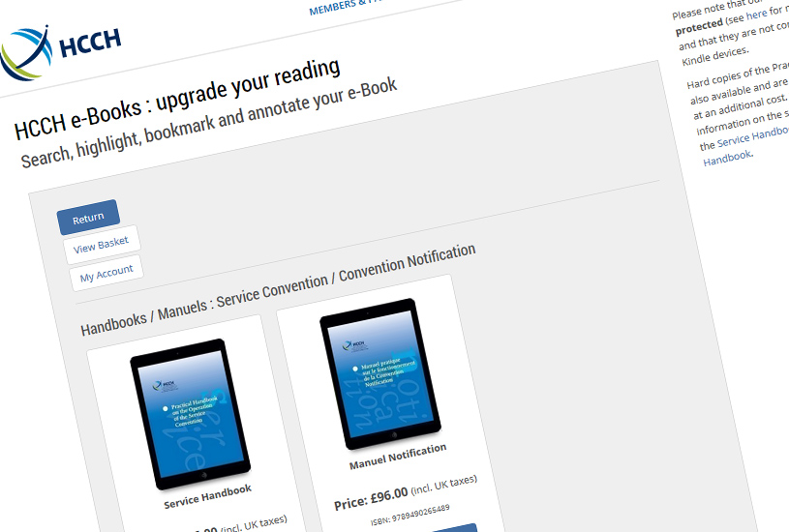Follow the Service Handbook link in the sidebar text
Viewport: 789px width, 532px height.
point(753,136)
